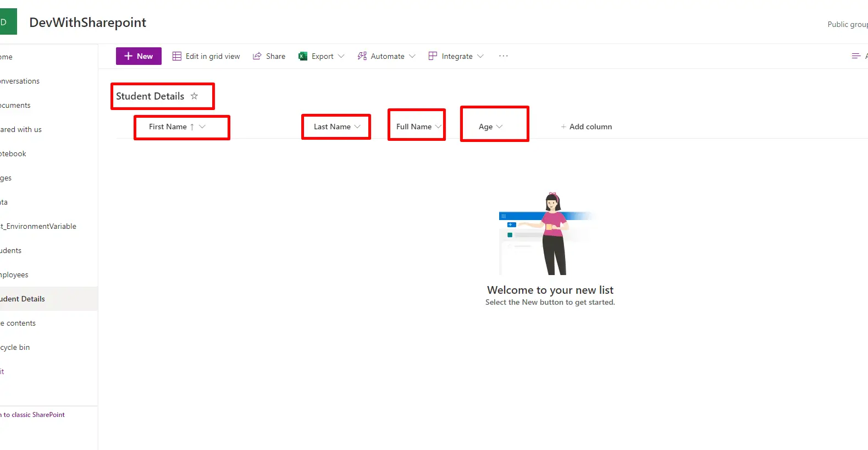
Task: Open Shared with us link
Action: coord(21,129)
